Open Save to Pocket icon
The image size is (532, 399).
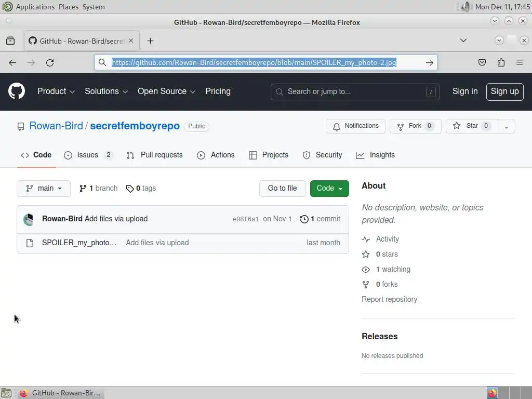pos(482,62)
